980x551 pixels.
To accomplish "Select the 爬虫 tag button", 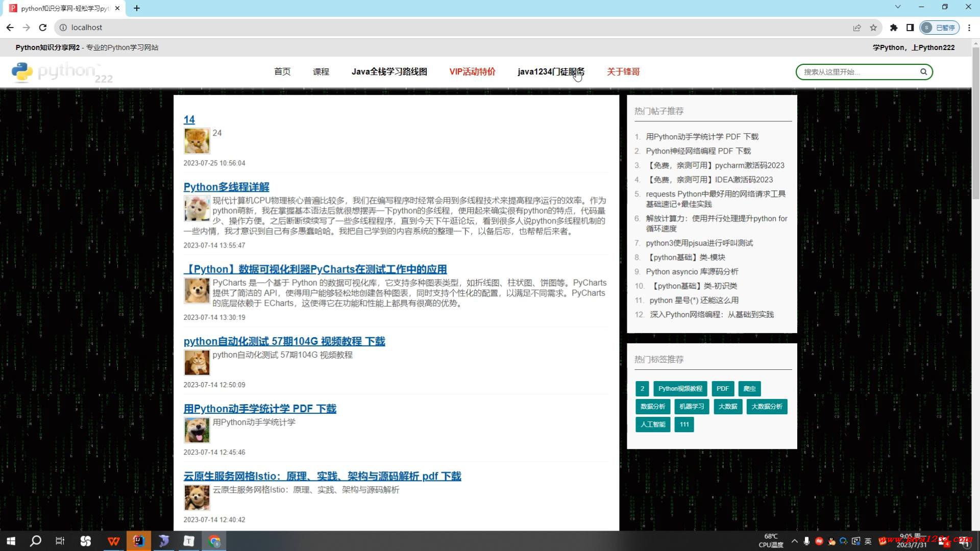I will click(749, 389).
